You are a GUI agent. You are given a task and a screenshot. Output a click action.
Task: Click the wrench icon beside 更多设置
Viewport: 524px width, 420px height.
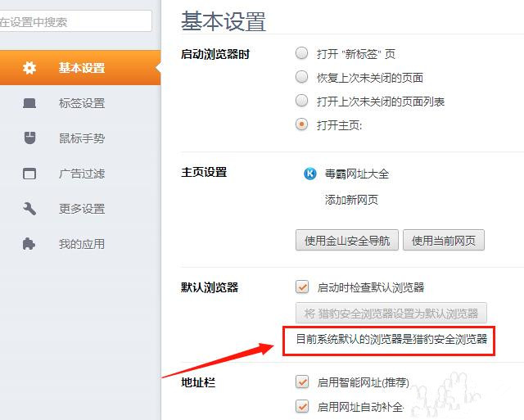29,209
